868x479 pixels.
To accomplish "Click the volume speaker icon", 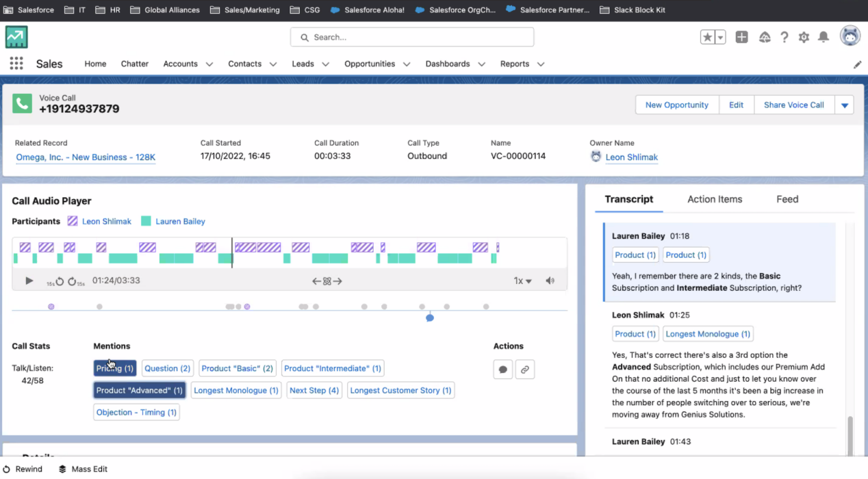I will (550, 281).
